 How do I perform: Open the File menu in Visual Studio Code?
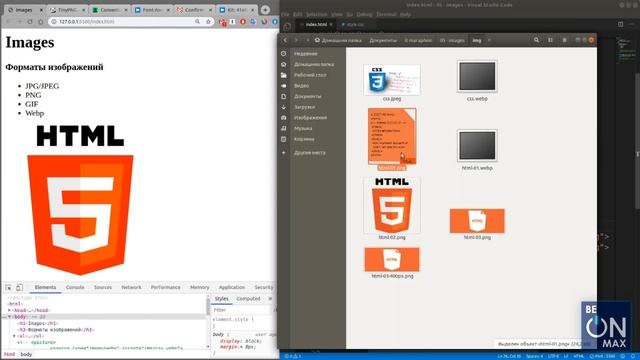[x=285, y=14]
